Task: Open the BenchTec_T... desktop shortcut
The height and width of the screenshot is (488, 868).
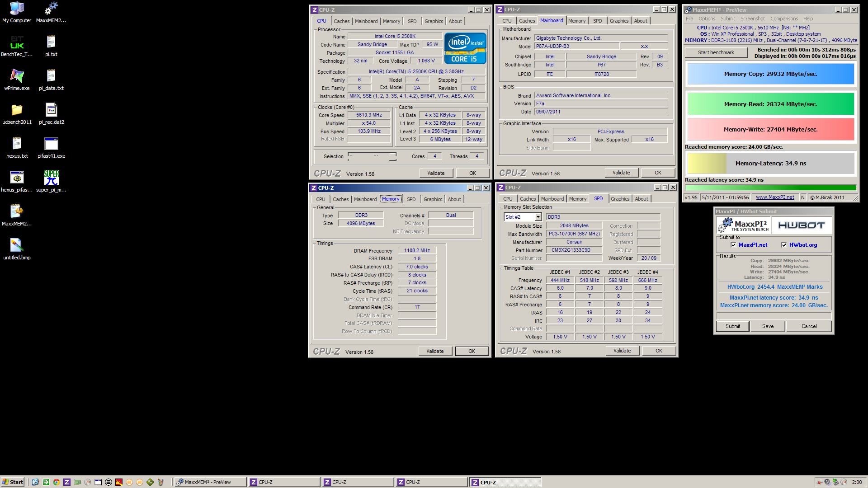Action: [x=17, y=46]
